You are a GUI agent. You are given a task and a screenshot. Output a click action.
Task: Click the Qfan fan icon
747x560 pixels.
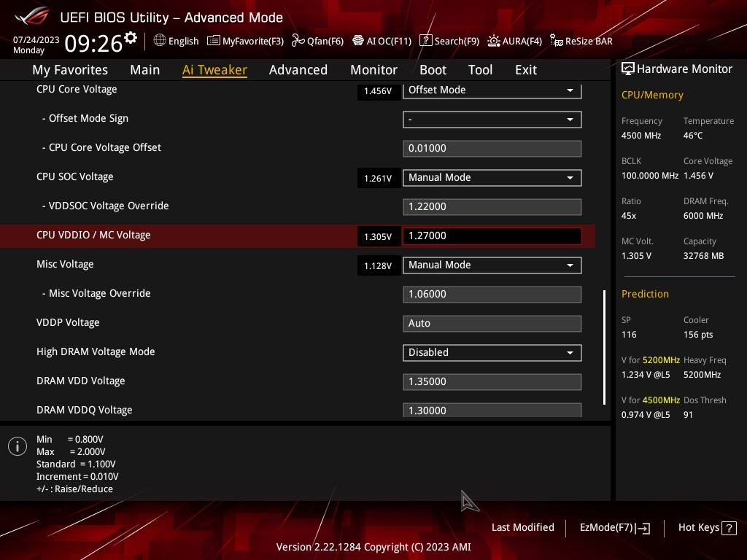tap(298, 41)
